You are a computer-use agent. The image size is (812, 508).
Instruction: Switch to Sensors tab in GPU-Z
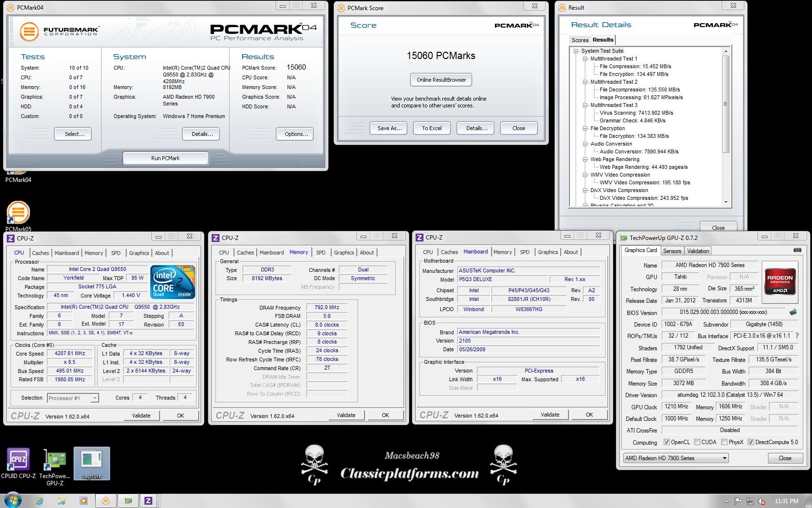point(672,251)
